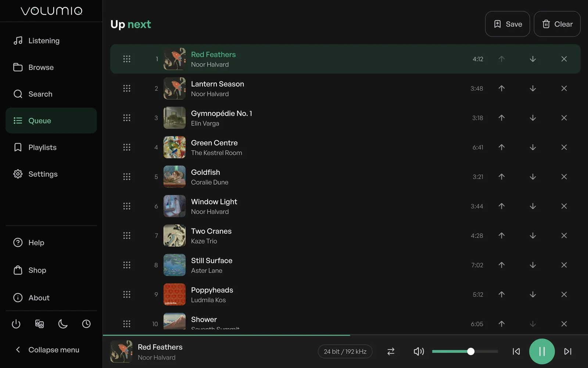Toggle night mode moon icon

(63, 324)
